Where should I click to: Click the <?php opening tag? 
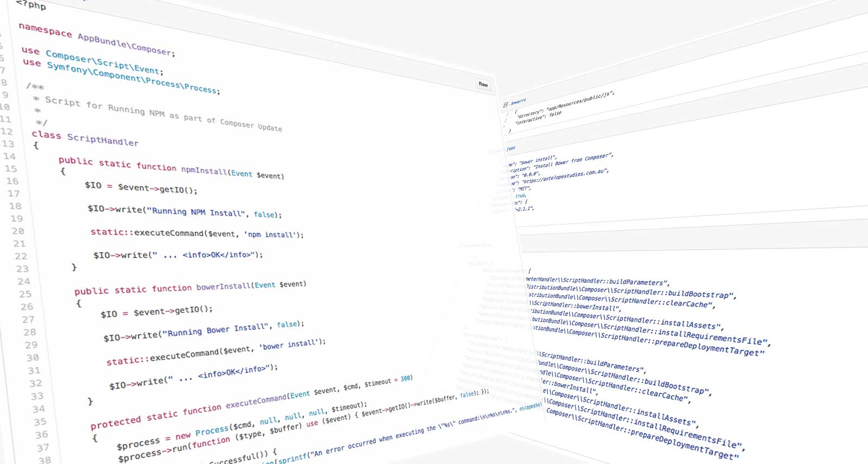(x=31, y=4)
